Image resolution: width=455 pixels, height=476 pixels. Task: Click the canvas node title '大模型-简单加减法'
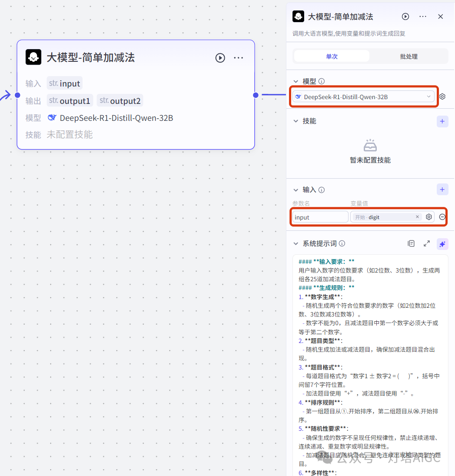pyautogui.click(x=90, y=57)
